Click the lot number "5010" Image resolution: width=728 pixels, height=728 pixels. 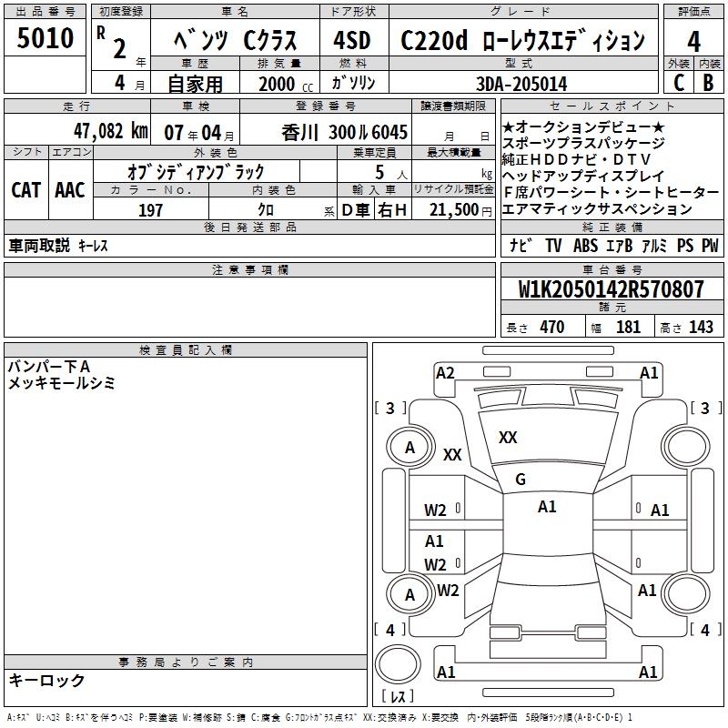[45, 38]
